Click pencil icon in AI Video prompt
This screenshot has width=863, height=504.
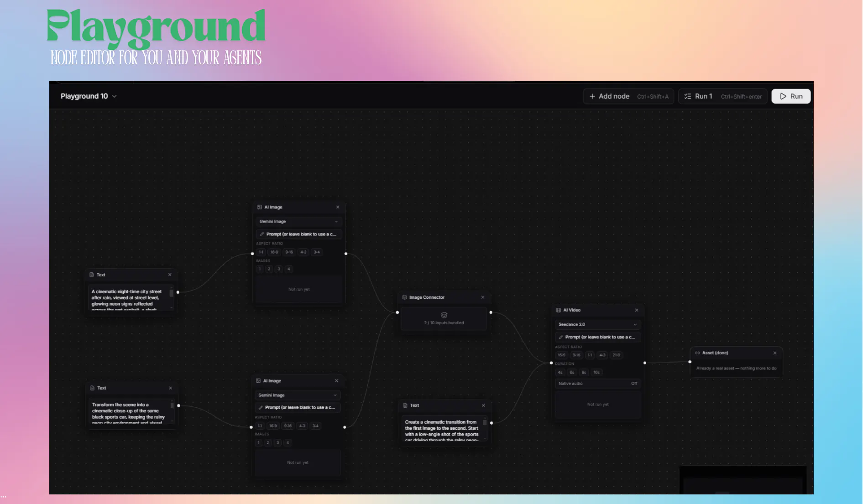click(561, 338)
